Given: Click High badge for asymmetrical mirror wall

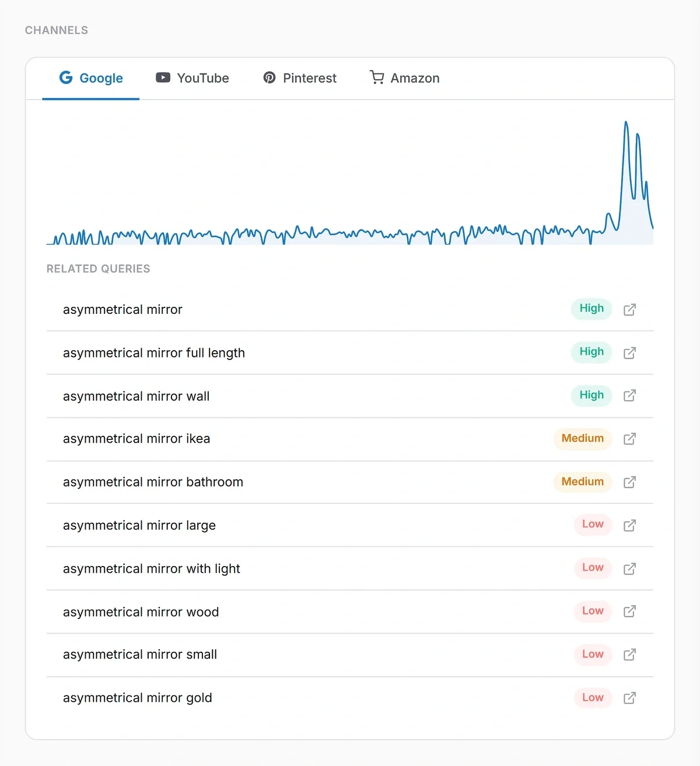Looking at the screenshot, I should tap(591, 395).
